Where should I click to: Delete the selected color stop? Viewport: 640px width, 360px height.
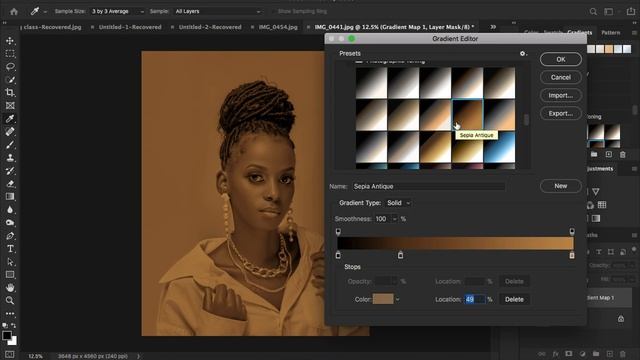[514, 300]
